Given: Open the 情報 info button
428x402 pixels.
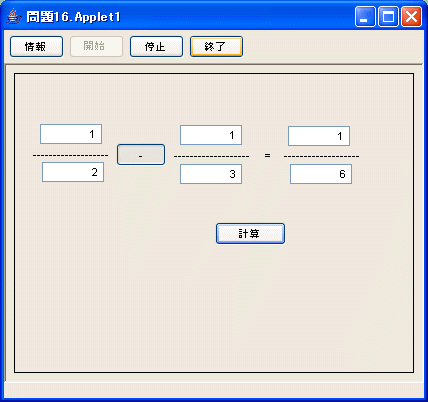Looking at the screenshot, I should point(36,47).
